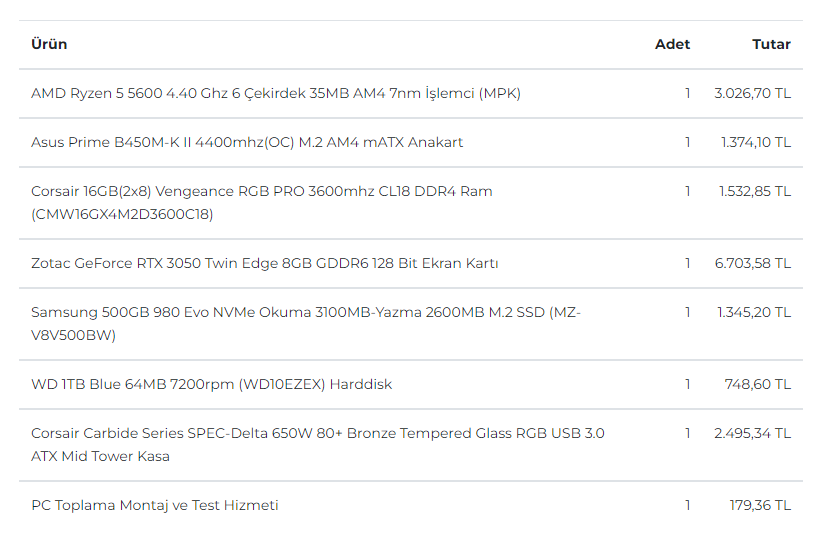
Task: Click the 3.026,70 TL price
Action: point(752,93)
